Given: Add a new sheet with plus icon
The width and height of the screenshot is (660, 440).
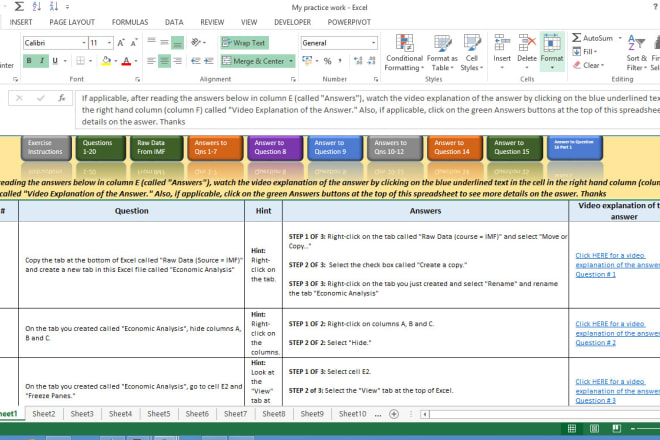Looking at the screenshot, I should tap(394, 414).
